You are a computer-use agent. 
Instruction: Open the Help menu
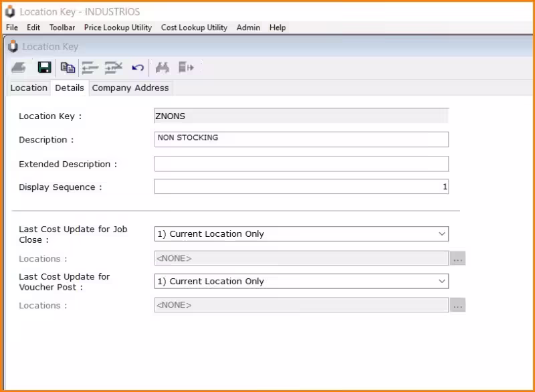pos(278,27)
